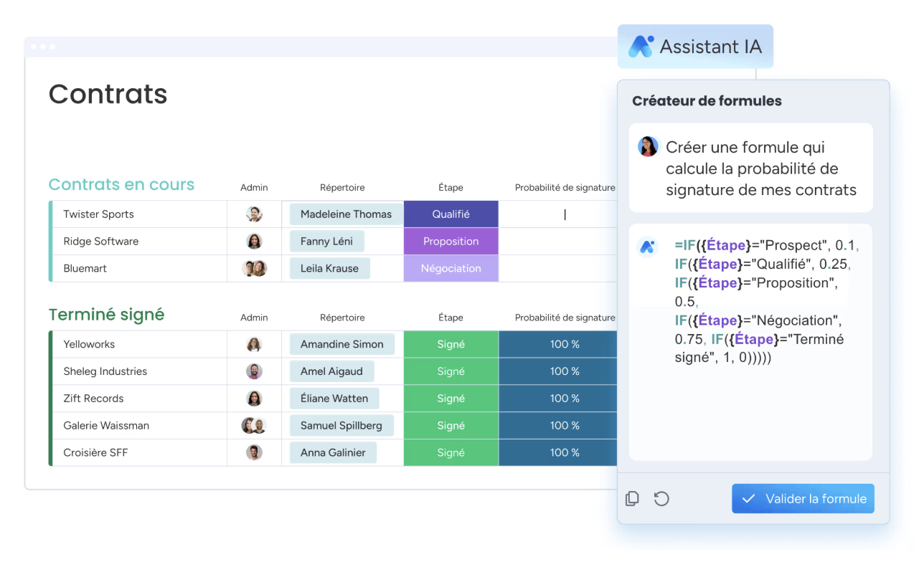Copy the formula with the copy icon
924x562 pixels.
[632, 498]
